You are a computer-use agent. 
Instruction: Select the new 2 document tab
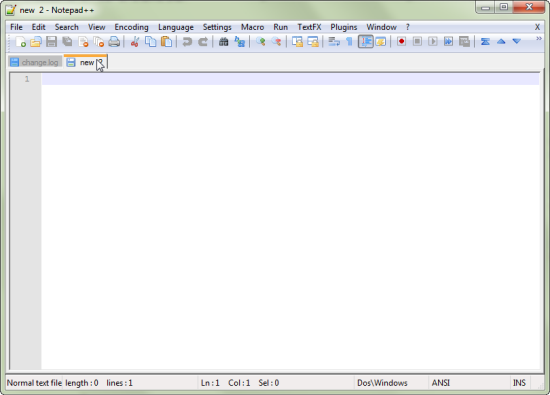[x=85, y=62]
